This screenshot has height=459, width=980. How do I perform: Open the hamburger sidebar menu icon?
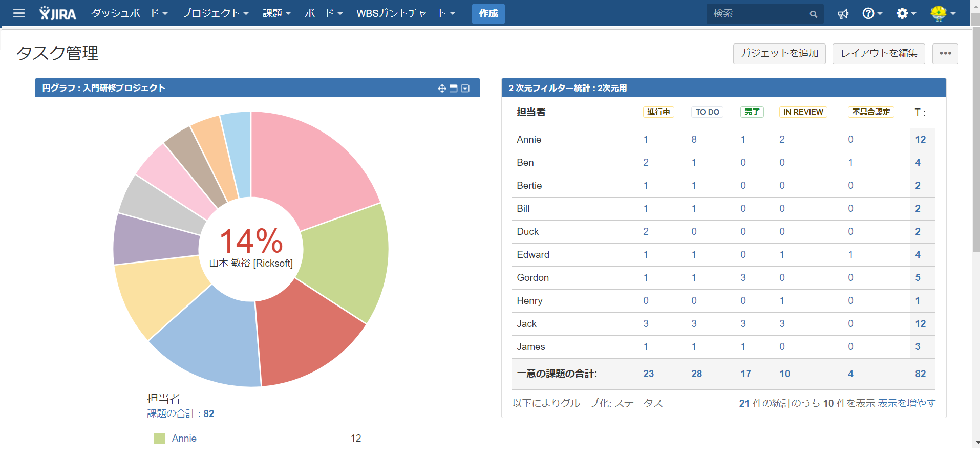19,13
